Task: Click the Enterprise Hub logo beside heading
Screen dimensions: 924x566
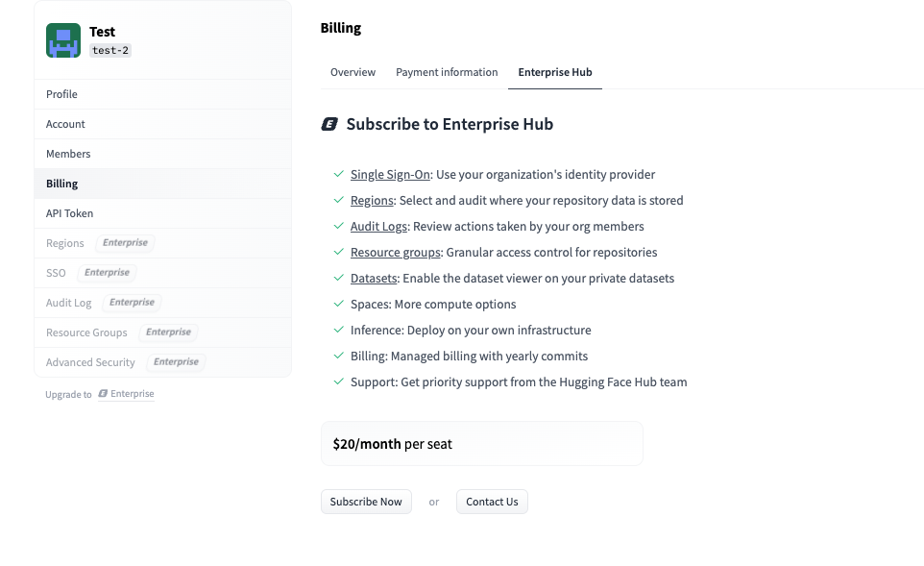Action: [329, 124]
